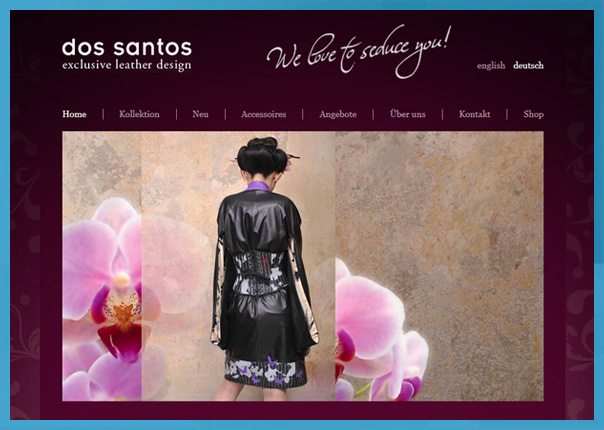Select the deutsch language link

pyautogui.click(x=528, y=66)
